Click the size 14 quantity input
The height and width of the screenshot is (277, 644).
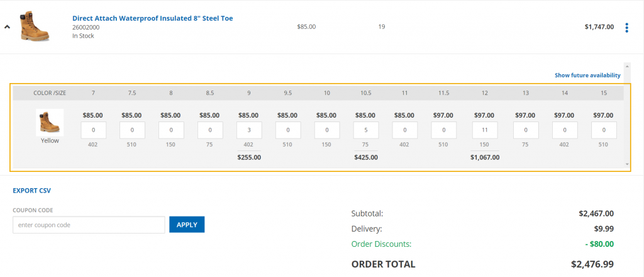coord(565,130)
